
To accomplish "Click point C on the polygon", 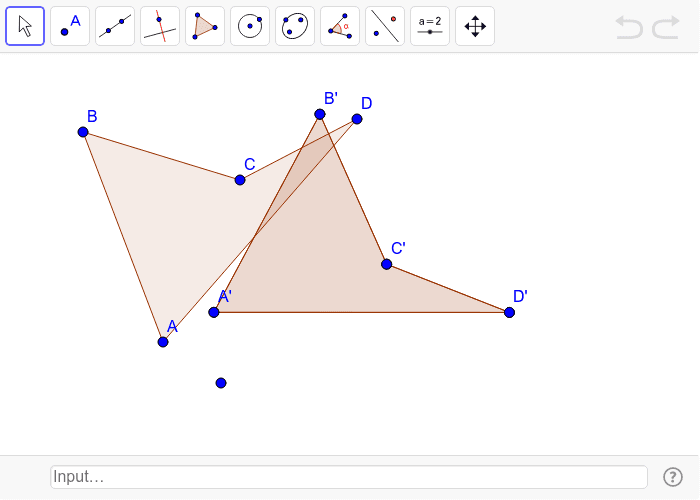I will [x=240, y=180].
